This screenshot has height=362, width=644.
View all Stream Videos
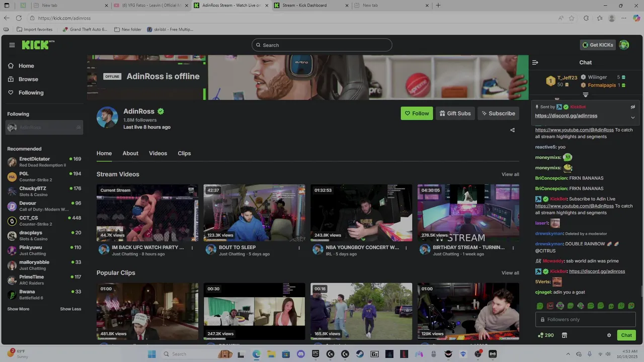[x=510, y=174]
